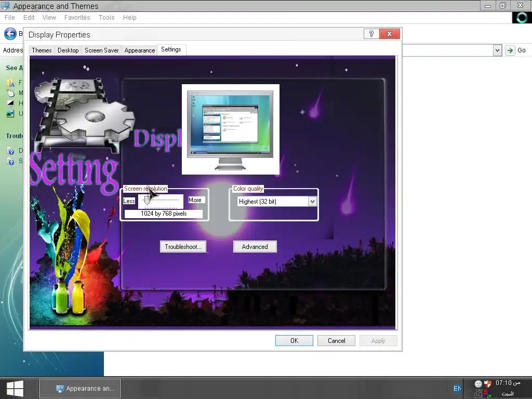Viewport: 532px width, 399px height.
Task: Close the Display Properties dialog
Action: pos(390,34)
